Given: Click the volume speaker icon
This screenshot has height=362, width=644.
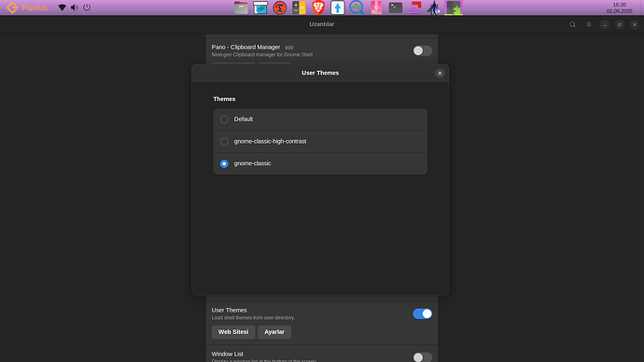Looking at the screenshot, I should coord(75,7).
